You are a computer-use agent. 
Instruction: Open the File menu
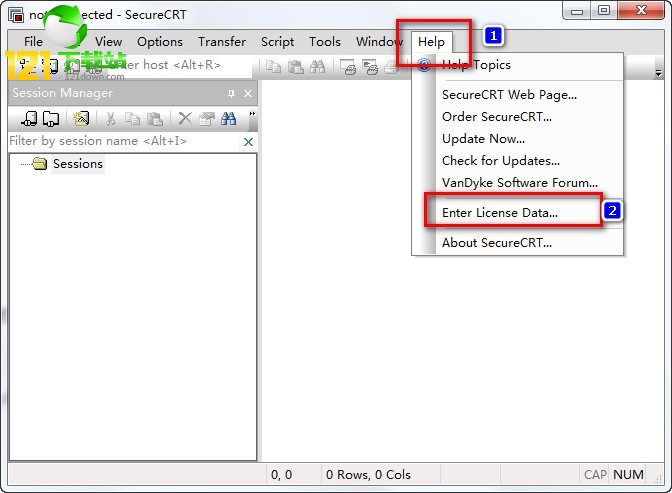[33, 42]
